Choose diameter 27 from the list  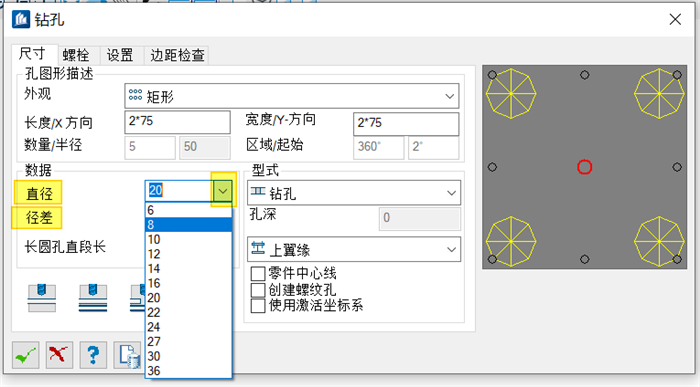tap(188, 341)
